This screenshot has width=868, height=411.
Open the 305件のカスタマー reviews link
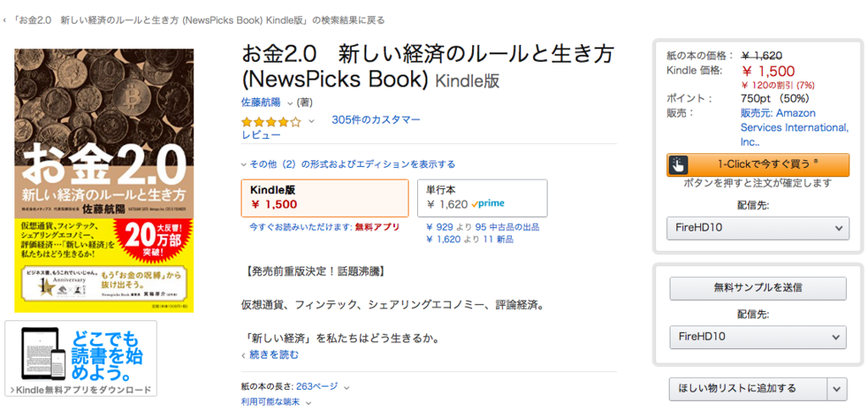click(x=376, y=119)
